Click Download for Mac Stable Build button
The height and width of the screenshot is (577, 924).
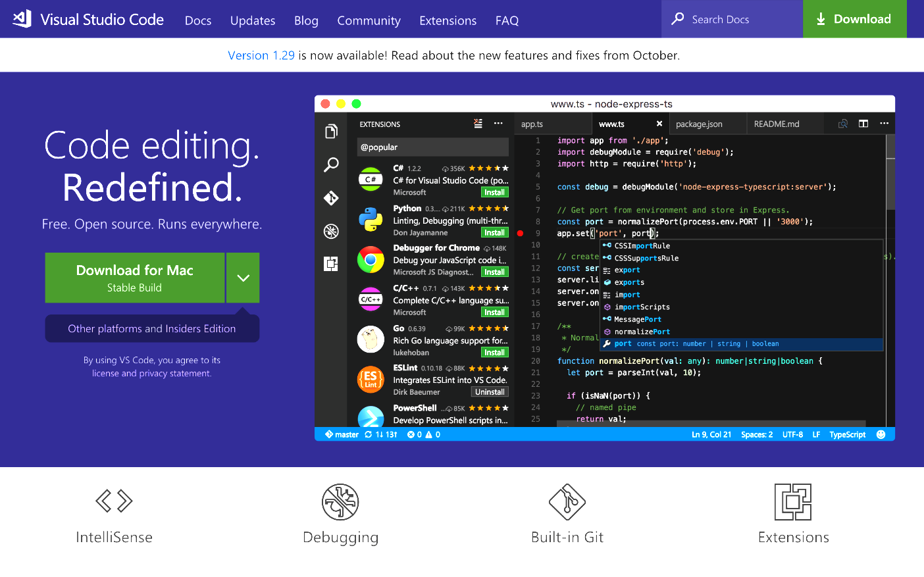click(x=135, y=278)
